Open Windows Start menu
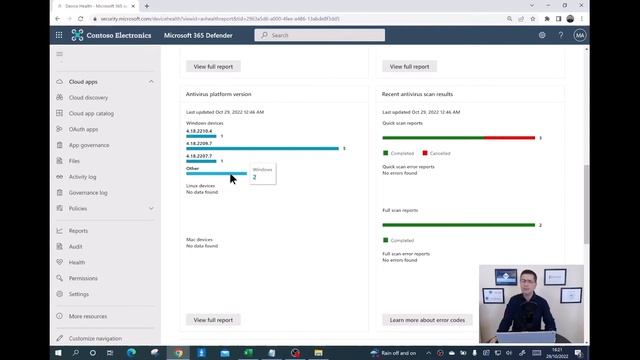This screenshot has width=640, height=360. click(x=58, y=353)
